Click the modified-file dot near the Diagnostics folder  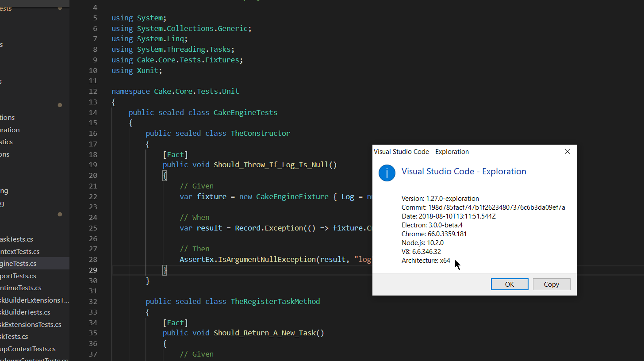pyautogui.click(x=60, y=105)
